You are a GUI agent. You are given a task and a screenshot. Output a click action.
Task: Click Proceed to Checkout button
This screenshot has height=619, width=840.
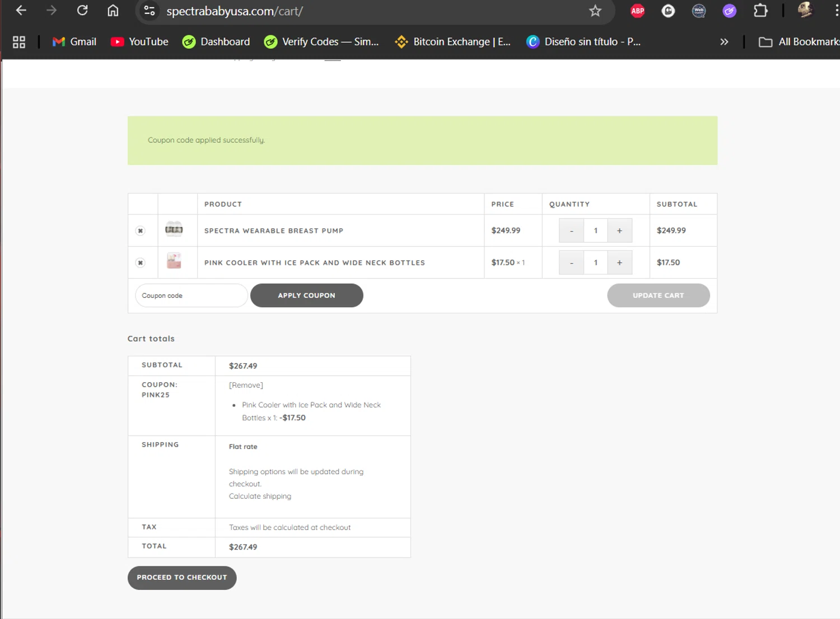point(182,578)
